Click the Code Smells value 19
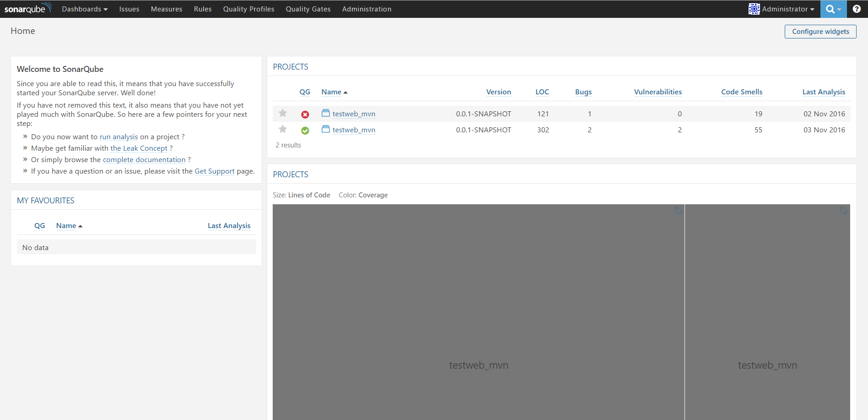This screenshot has width=868, height=420. 758,114
